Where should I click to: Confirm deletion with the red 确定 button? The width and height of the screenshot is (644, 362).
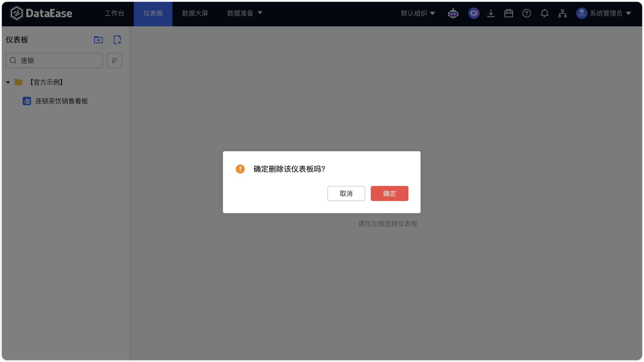pyautogui.click(x=389, y=193)
